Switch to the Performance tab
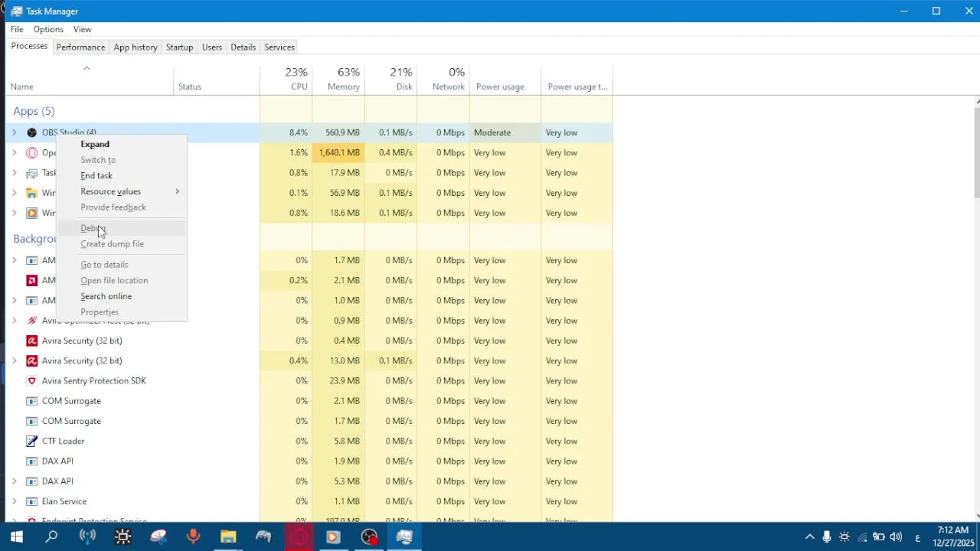The width and height of the screenshot is (980, 551). pos(80,47)
